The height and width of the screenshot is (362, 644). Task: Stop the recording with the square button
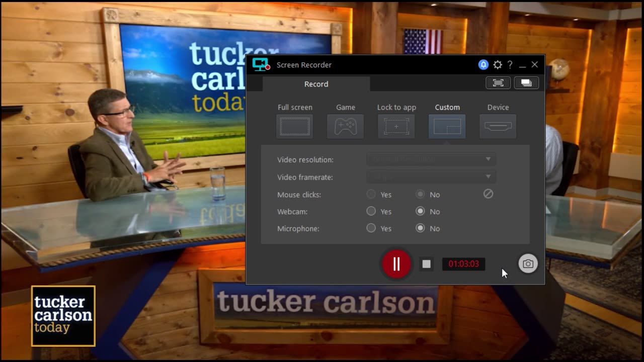(x=427, y=264)
